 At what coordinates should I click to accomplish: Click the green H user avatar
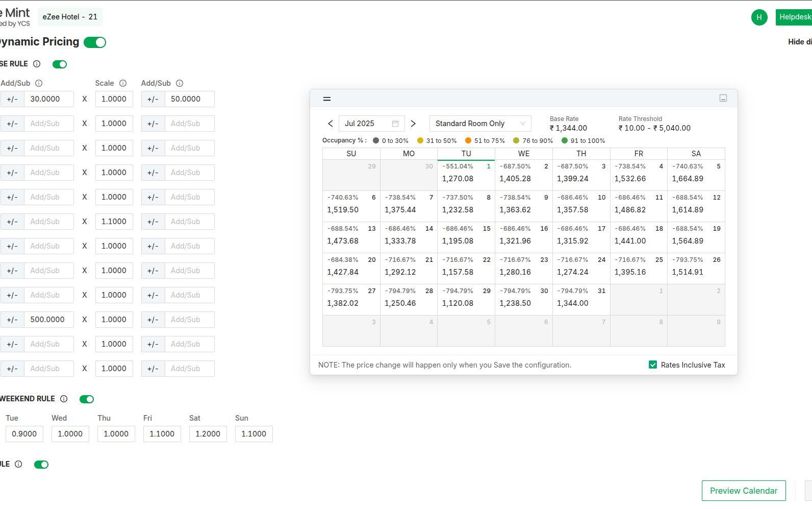tap(759, 17)
